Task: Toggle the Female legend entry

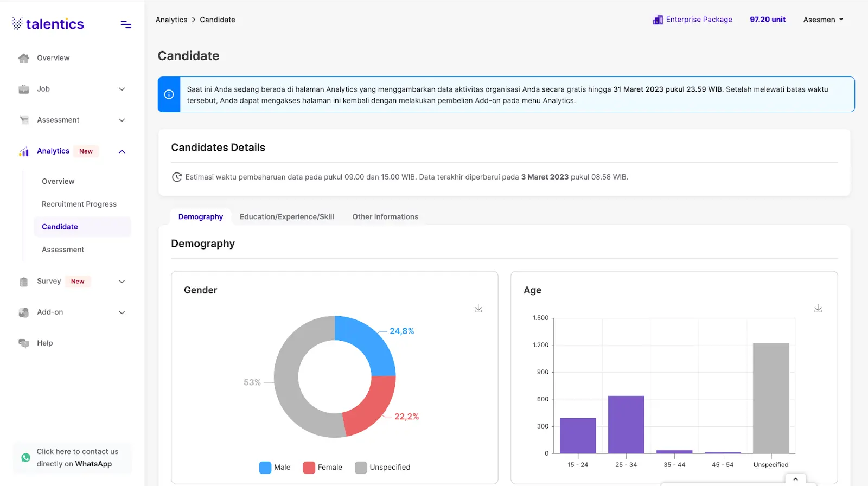Action: click(323, 468)
